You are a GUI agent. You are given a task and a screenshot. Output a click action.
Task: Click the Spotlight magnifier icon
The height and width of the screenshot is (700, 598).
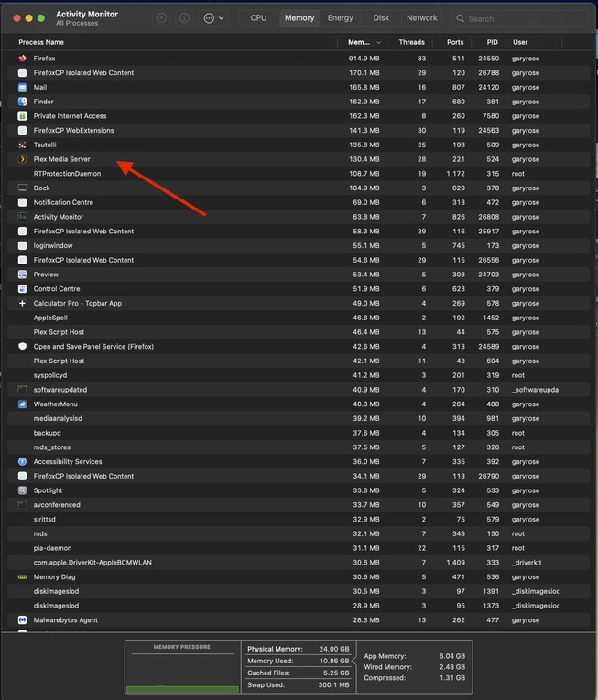pyautogui.click(x=22, y=490)
